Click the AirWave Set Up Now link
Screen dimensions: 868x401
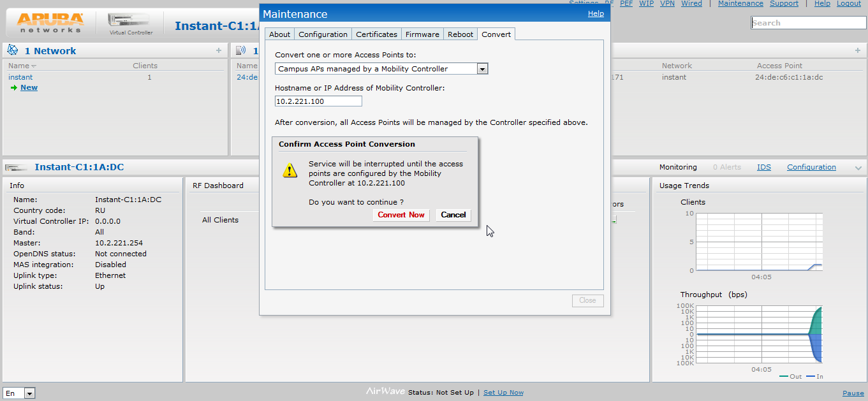tap(503, 393)
